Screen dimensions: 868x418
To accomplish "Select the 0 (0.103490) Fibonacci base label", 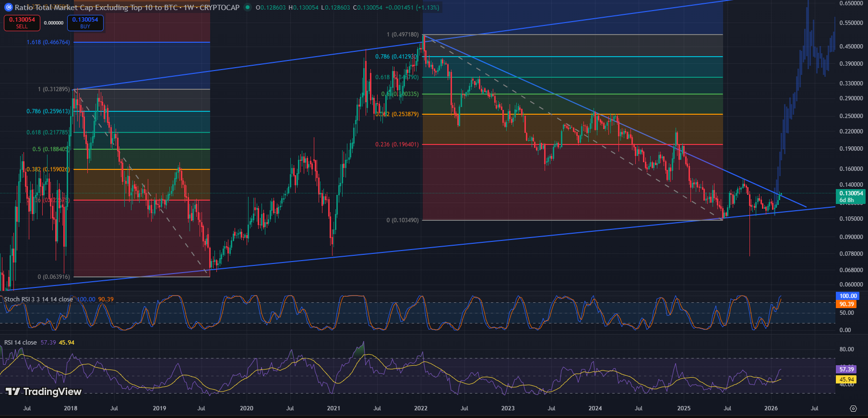I will point(403,220).
